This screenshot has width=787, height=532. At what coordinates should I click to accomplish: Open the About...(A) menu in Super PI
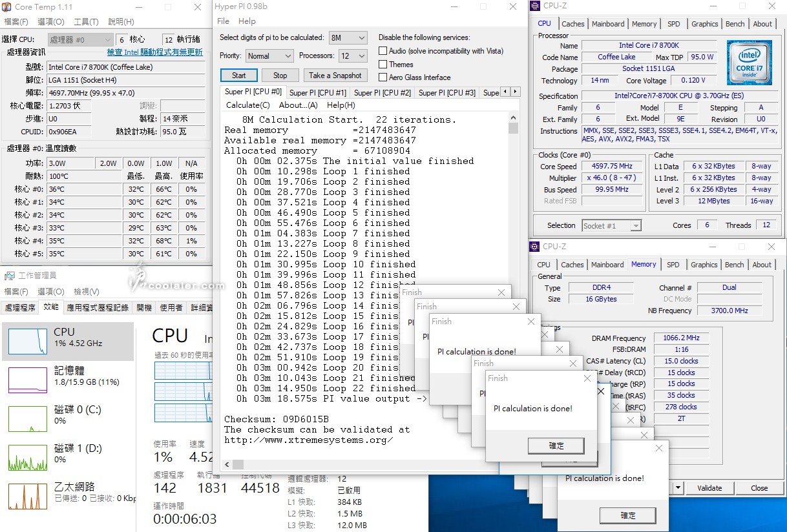click(x=299, y=105)
